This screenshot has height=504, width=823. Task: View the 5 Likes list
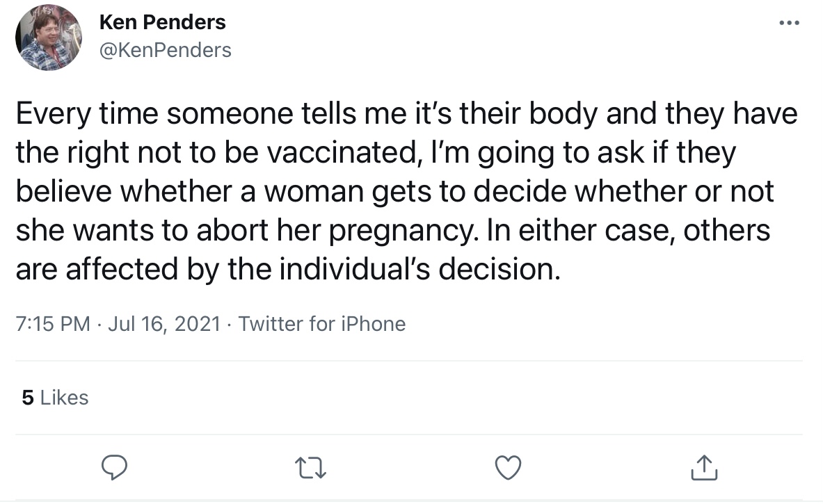coord(55,398)
